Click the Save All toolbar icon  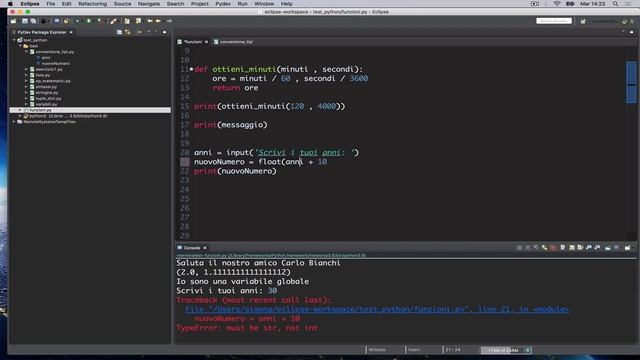(x=33, y=21)
